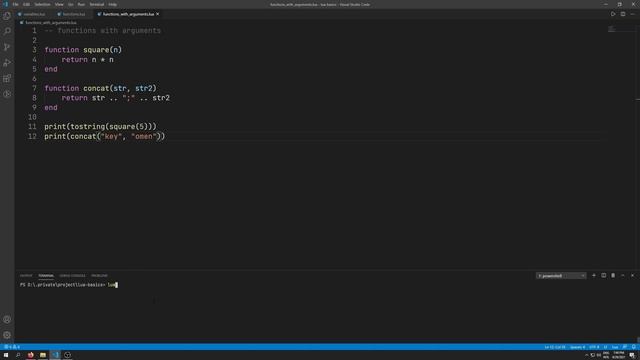Open the Accounts menu icon

7,320
